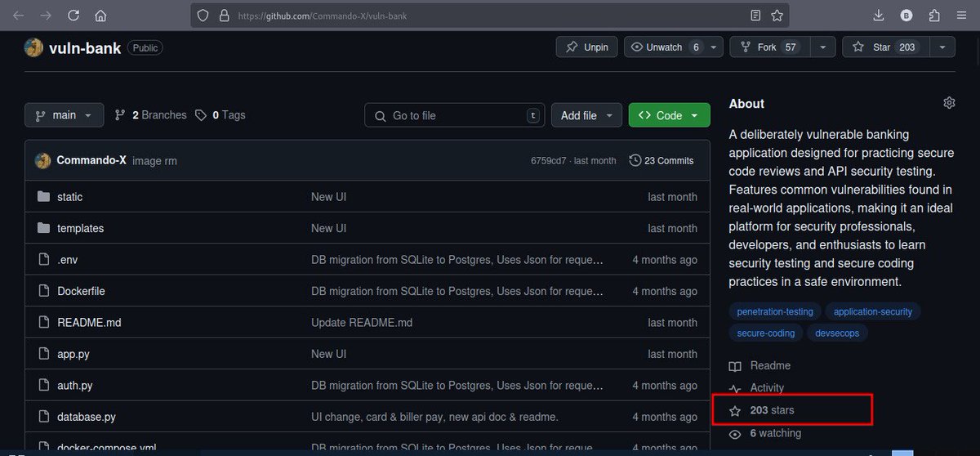The height and width of the screenshot is (456, 980).
Task: Click the Unpin button
Action: click(x=587, y=47)
